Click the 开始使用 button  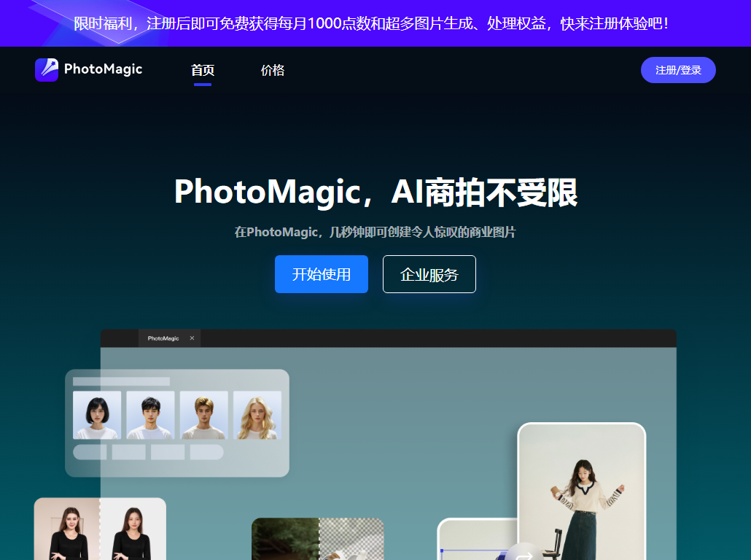tap(322, 274)
